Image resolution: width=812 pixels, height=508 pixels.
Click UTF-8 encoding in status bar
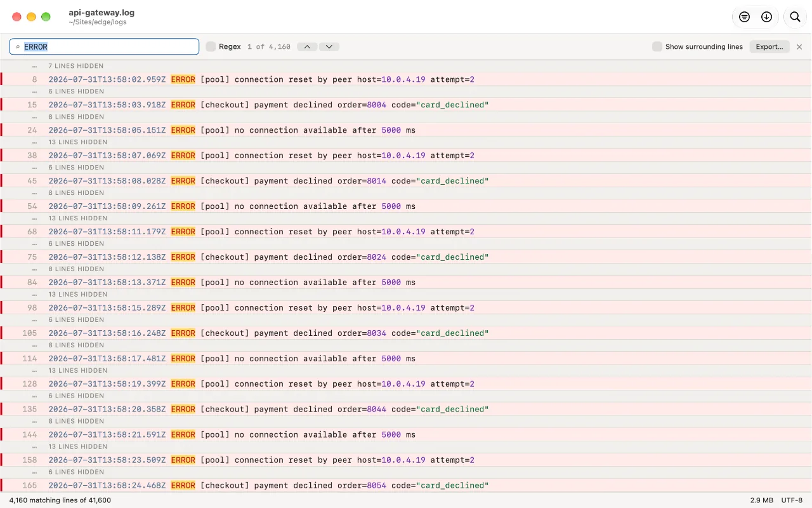[792, 500]
